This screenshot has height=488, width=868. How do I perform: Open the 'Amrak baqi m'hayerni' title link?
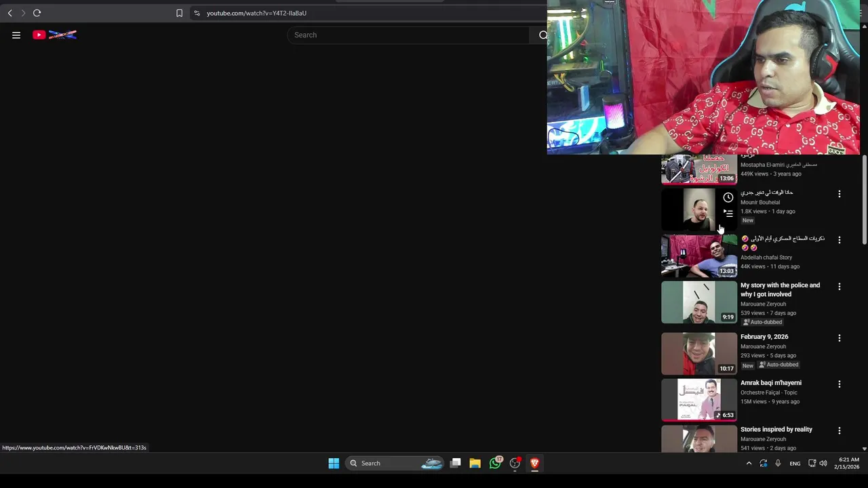771,383
